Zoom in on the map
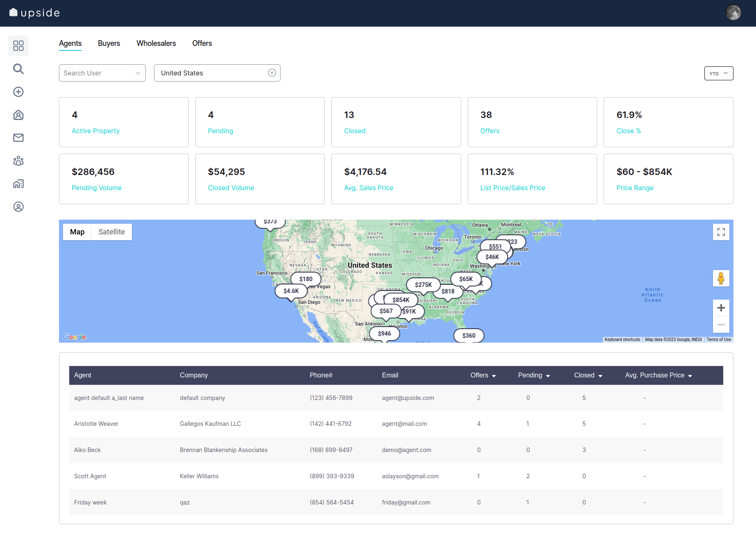Image resolution: width=756 pixels, height=559 pixels. pyautogui.click(x=721, y=308)
